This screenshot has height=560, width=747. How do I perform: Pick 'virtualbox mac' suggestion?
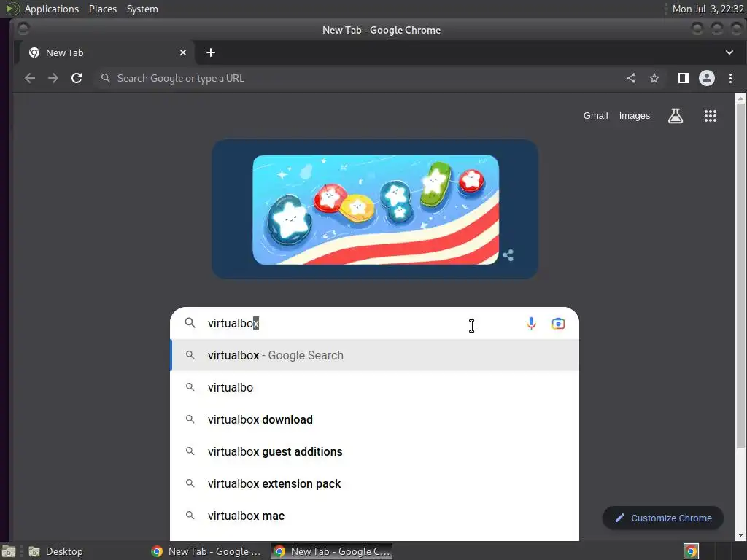coord(374,516)
